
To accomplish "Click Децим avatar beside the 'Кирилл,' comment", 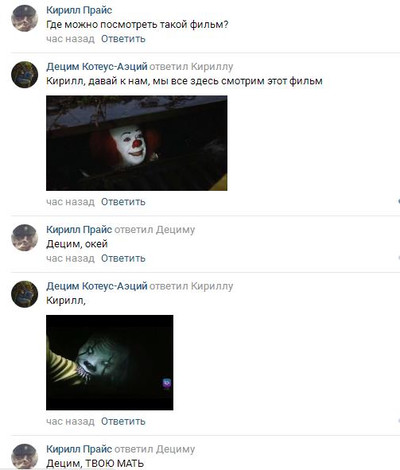I will pyautogui.click(x=25, y=294).
